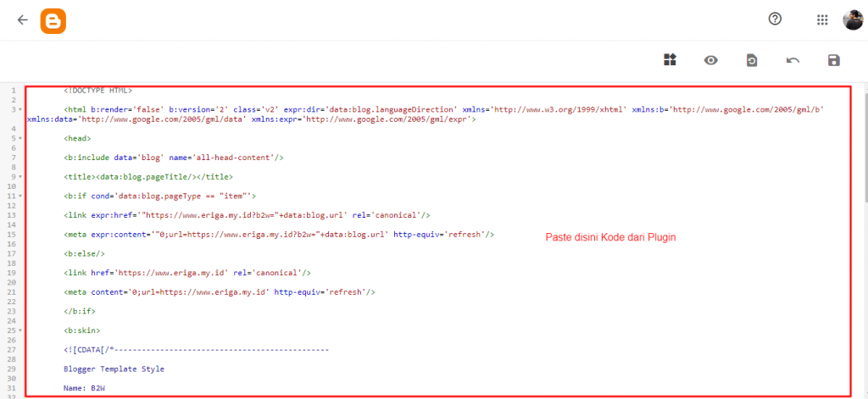Viewport: 868px width, 399px height.
Task: Click the <html b:render='false' line
Action: 444,109
